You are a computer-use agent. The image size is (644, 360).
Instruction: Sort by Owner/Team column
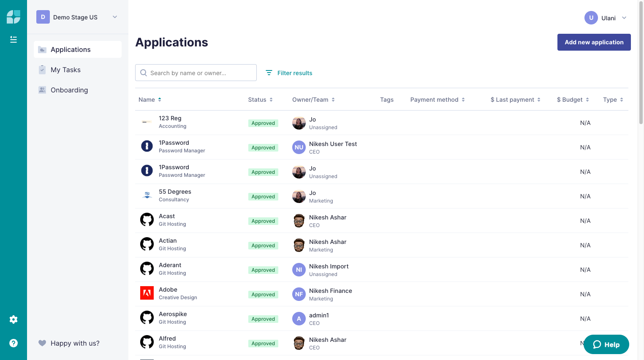pos(314,100)
